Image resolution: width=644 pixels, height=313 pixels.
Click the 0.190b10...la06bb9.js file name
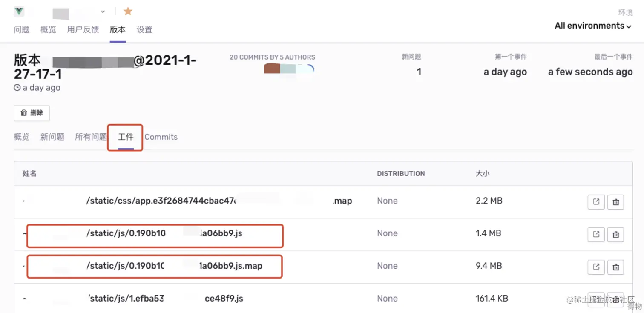pyautogui.click(x=164, y=233)
